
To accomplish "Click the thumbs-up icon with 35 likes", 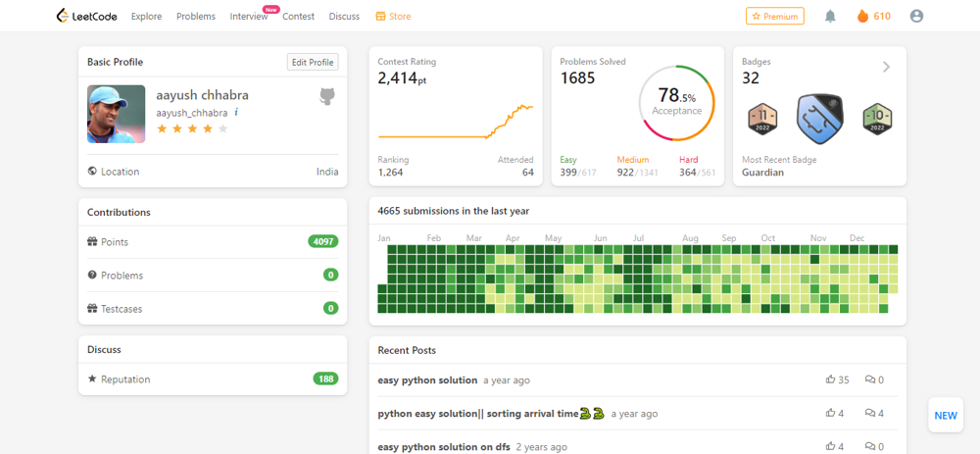I will click(x=831, y=379).
